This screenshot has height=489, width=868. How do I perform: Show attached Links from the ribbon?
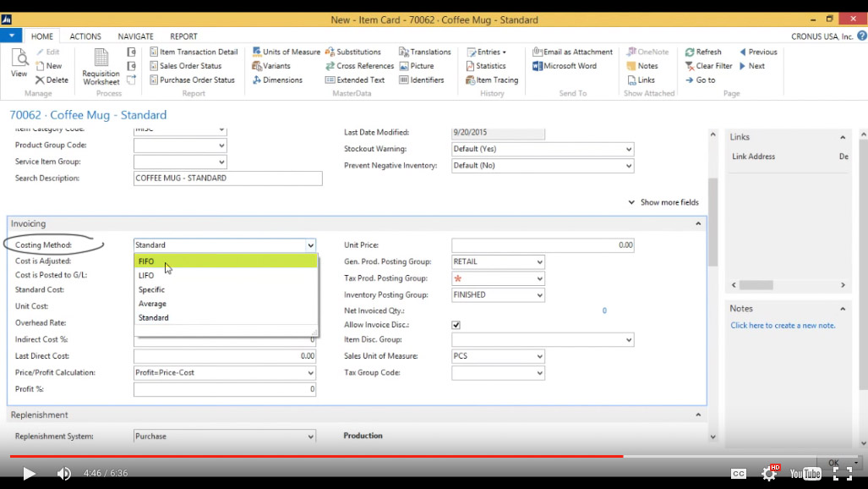click(641, 80)
